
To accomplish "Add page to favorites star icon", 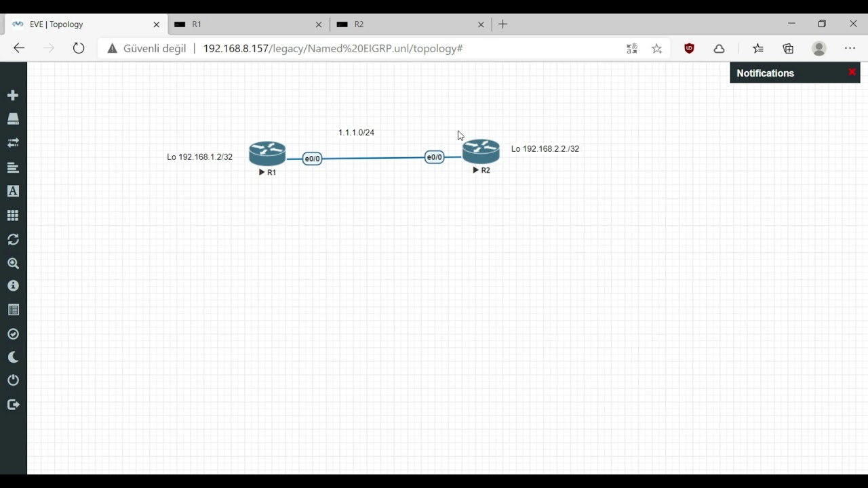I will pyautogui.click(x=656, y=49).
